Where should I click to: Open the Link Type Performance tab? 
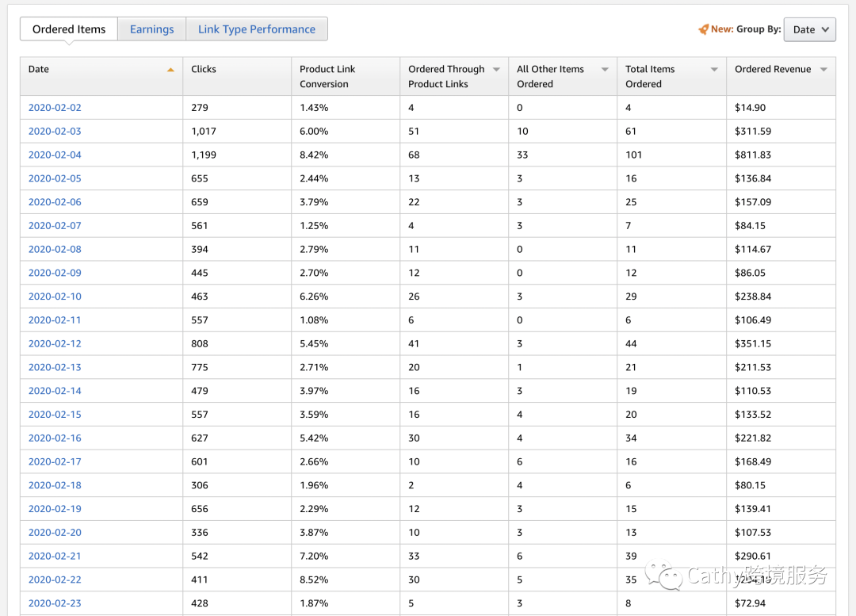[x=257, y=29]
